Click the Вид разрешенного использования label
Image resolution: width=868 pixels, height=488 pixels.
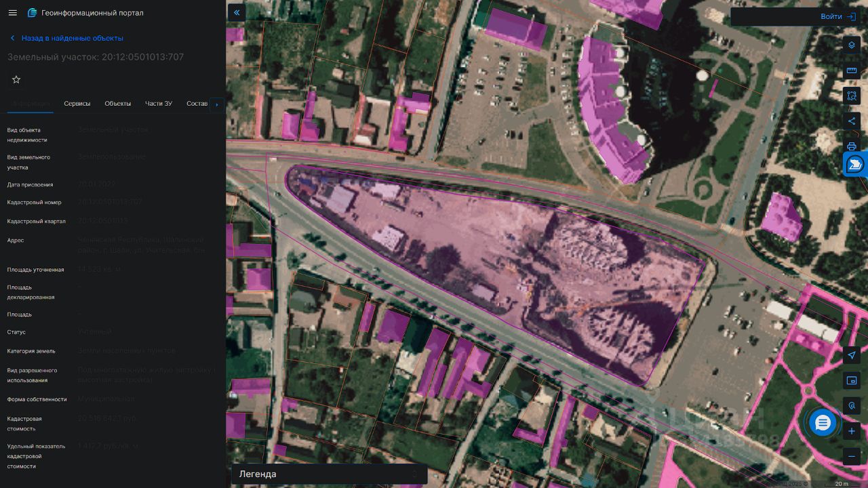(x=33, y=375)
